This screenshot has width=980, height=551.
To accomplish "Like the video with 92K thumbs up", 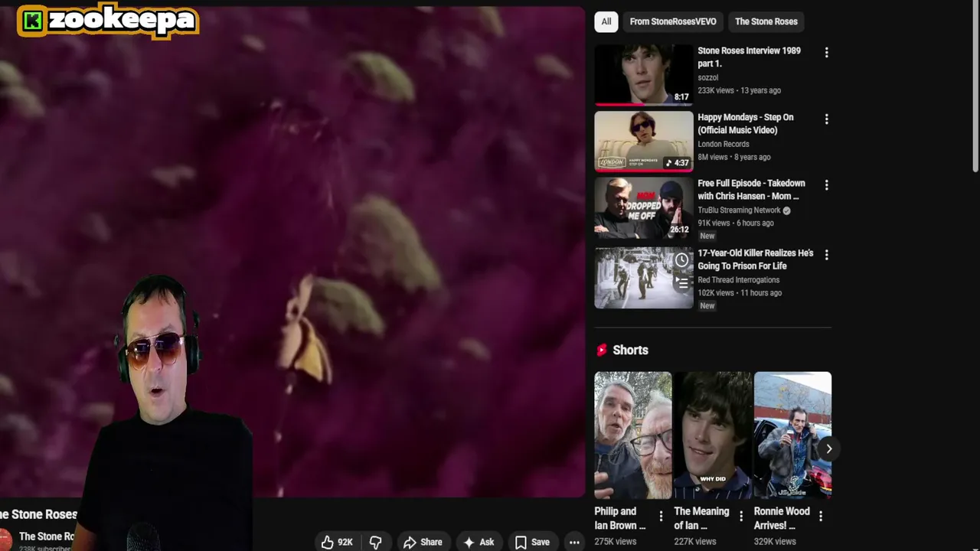I will click(337, 542).
